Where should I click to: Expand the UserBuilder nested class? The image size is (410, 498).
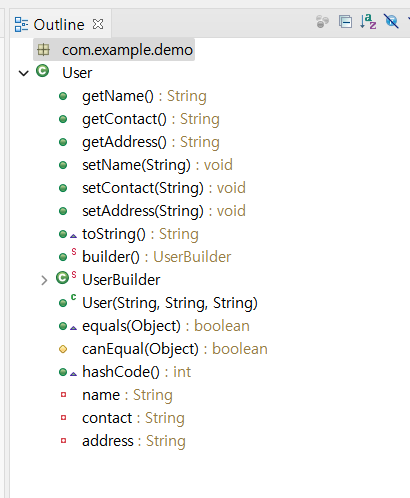44,280
